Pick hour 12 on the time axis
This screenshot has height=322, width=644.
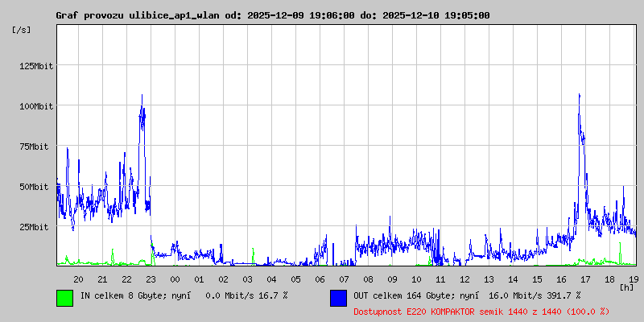pyautogui.click(x=464, y=279)
